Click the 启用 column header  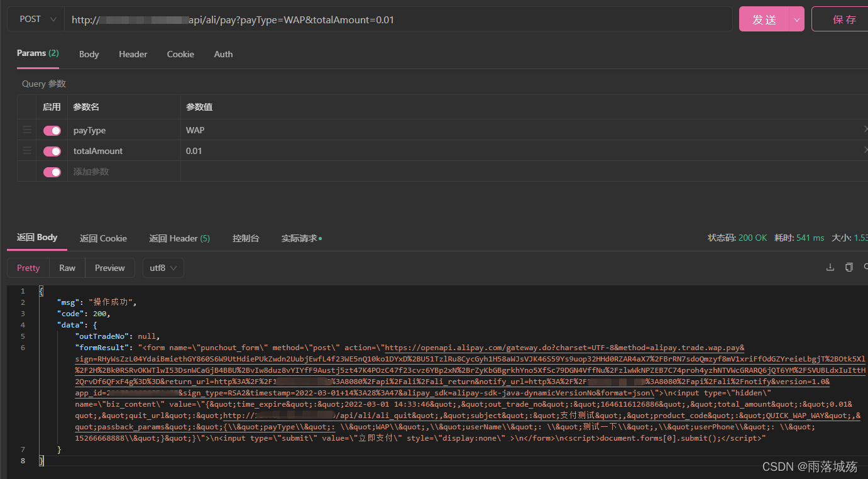[x=52, y=107]
